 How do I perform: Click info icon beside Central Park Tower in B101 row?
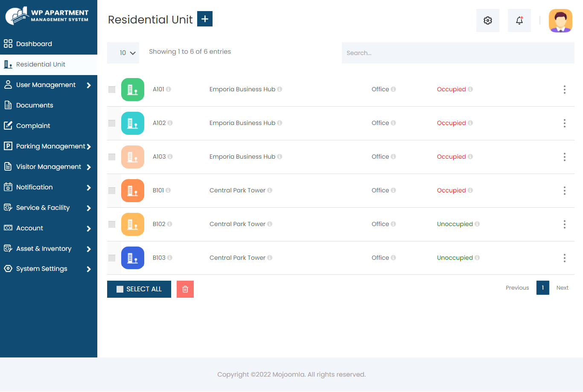click(x=270, y=190)
